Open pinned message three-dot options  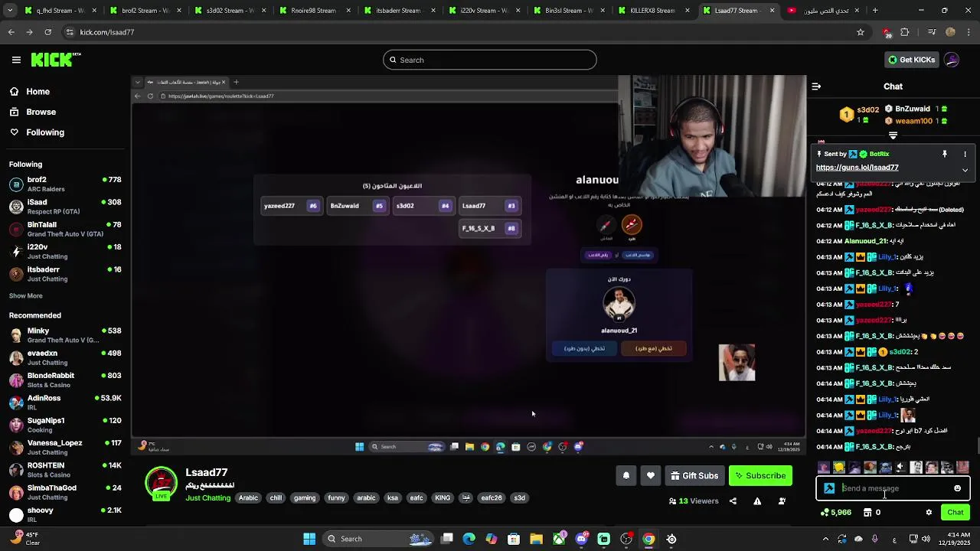click(x=965, y=154)
